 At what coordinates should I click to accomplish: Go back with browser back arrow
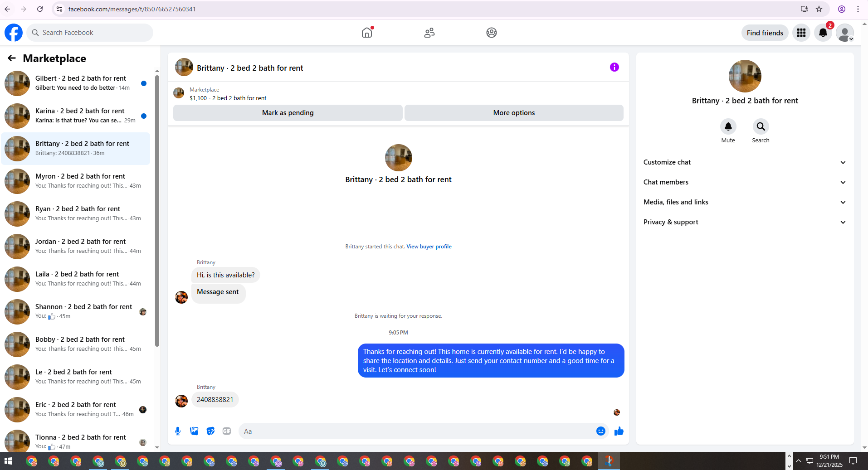(x=7, y=9)
